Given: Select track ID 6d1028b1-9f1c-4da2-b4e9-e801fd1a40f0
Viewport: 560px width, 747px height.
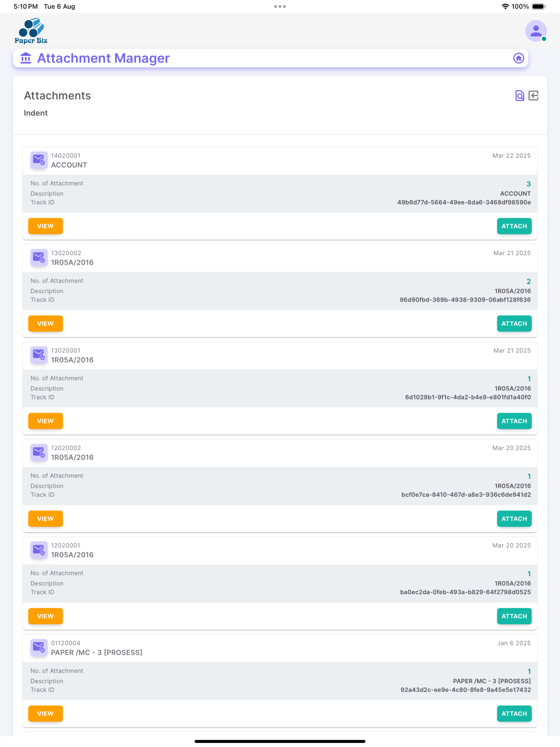Looking at the screenshot, I should (468, 397).
